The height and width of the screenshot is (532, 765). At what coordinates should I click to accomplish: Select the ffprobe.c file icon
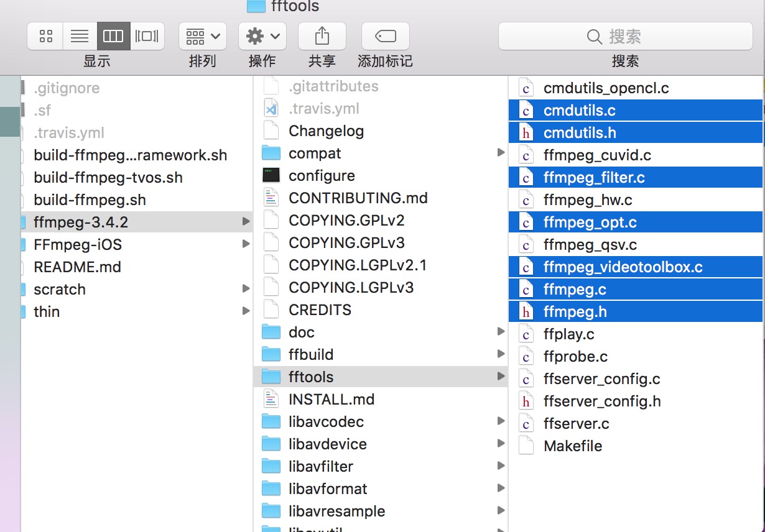pyautogui.click(x=526, y=357)
